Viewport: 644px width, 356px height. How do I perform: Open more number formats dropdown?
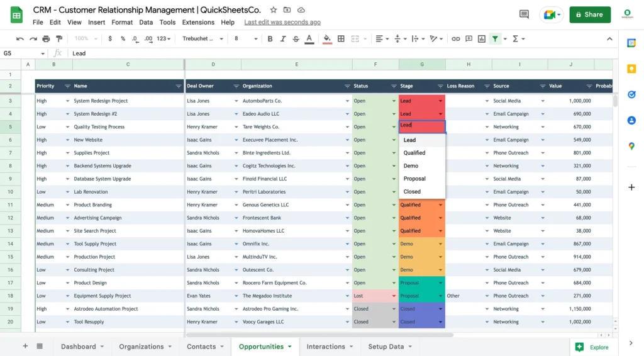tap(164, 38)
